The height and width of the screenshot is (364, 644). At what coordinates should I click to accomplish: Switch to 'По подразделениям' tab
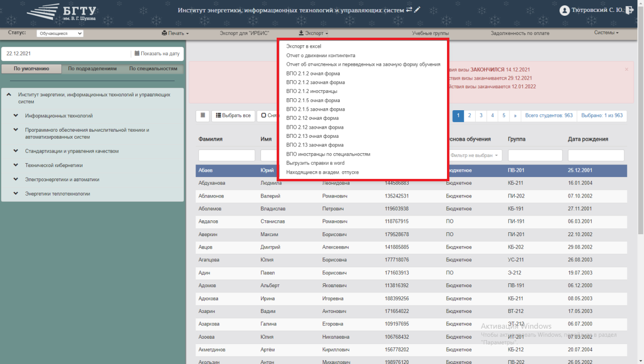coord(92,69)
